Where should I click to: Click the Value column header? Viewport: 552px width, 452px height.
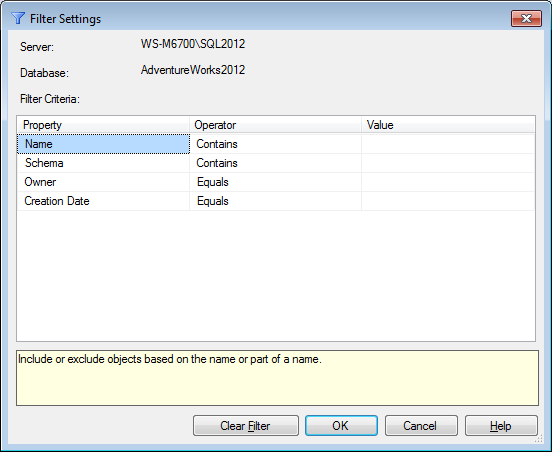click(x=448, y=125)
